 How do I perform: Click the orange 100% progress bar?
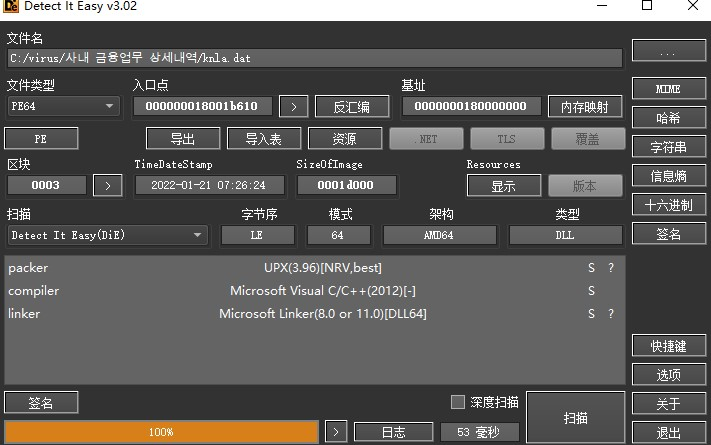(x=161, y=432)
